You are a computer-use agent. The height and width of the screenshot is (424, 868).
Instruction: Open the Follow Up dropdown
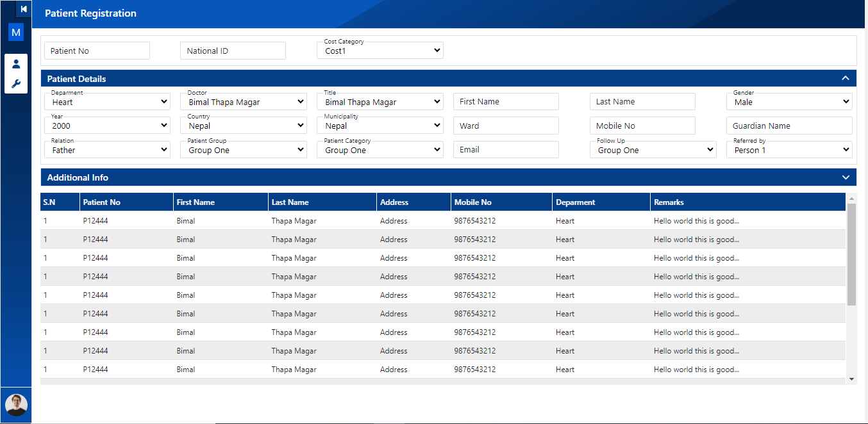click(x=653, y=150)
